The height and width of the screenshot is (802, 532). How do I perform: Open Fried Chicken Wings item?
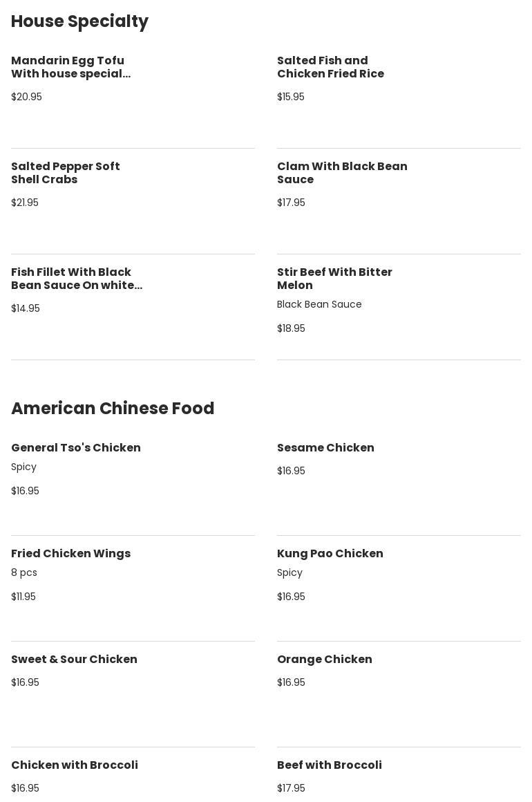[x=70, y=554]
